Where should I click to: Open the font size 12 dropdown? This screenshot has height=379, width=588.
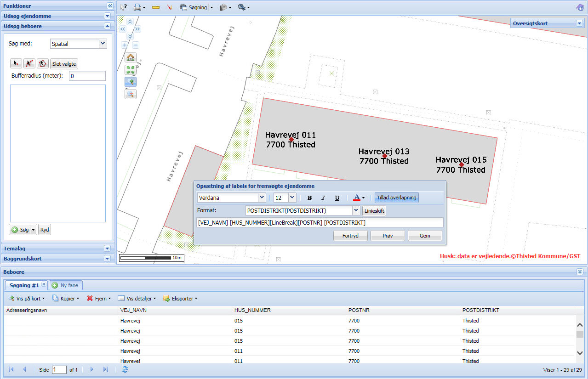(292, 198)
